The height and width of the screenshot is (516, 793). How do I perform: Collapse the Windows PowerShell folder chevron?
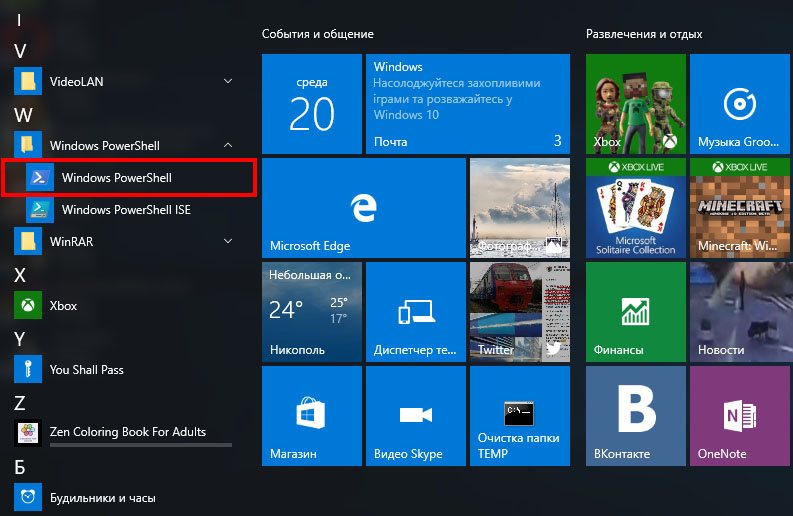coord(228,145)
